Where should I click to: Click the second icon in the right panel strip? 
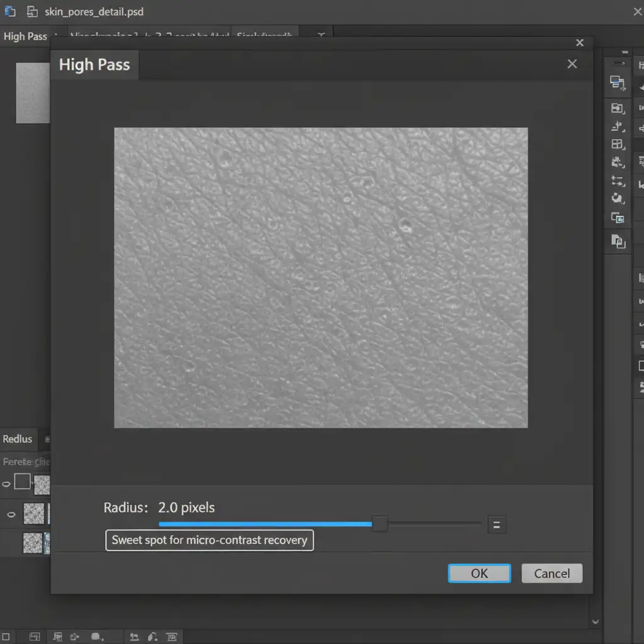pos(618,108)
